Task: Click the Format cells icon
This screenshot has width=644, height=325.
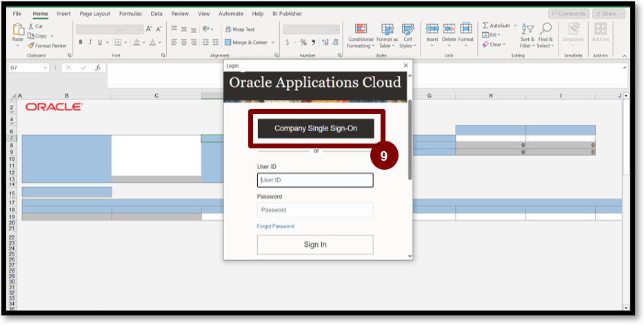Action: (x=466, y=28)
